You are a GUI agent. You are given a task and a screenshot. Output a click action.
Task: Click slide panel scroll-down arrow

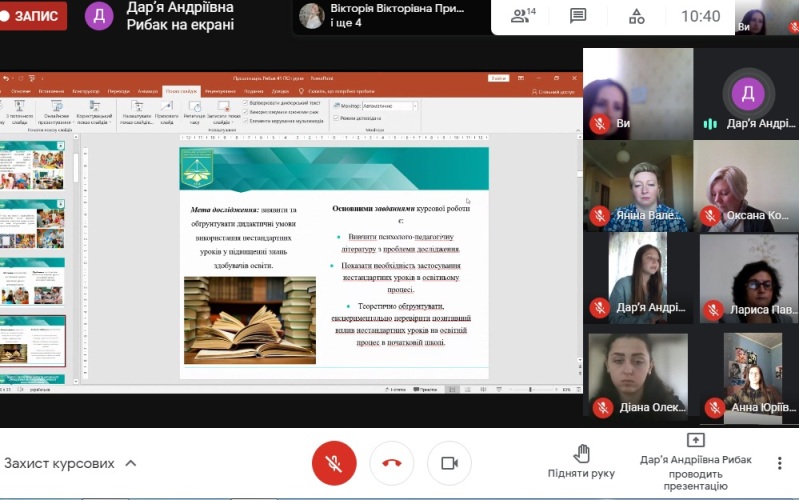76,381
